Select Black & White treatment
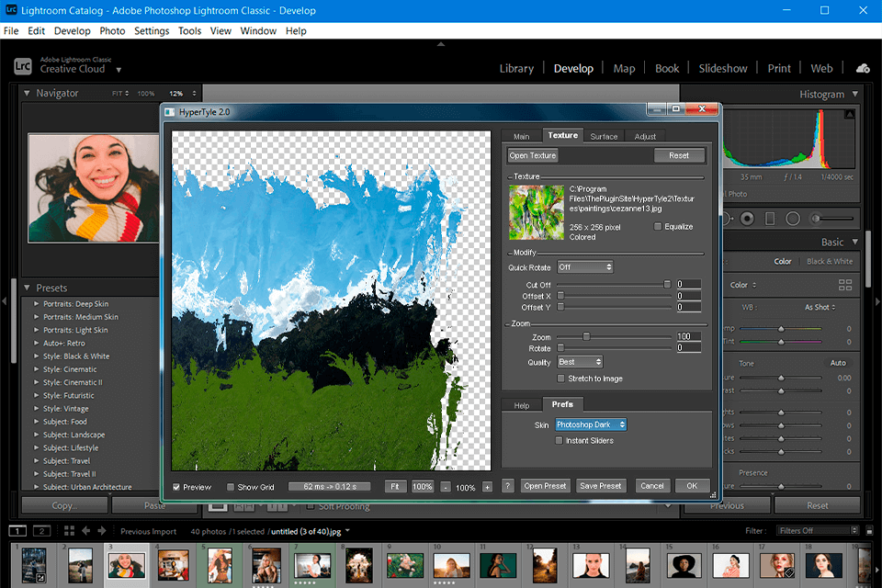 tap(830, 261)
